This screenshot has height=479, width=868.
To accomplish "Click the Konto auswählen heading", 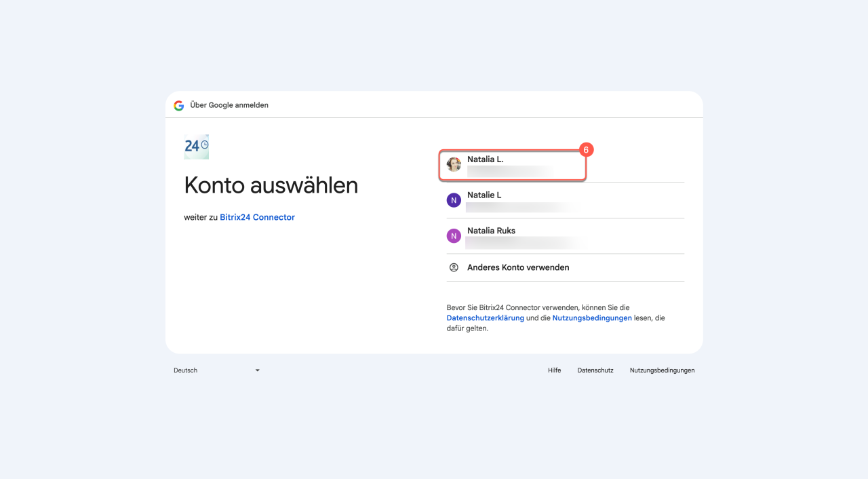I will coord(271,185).
